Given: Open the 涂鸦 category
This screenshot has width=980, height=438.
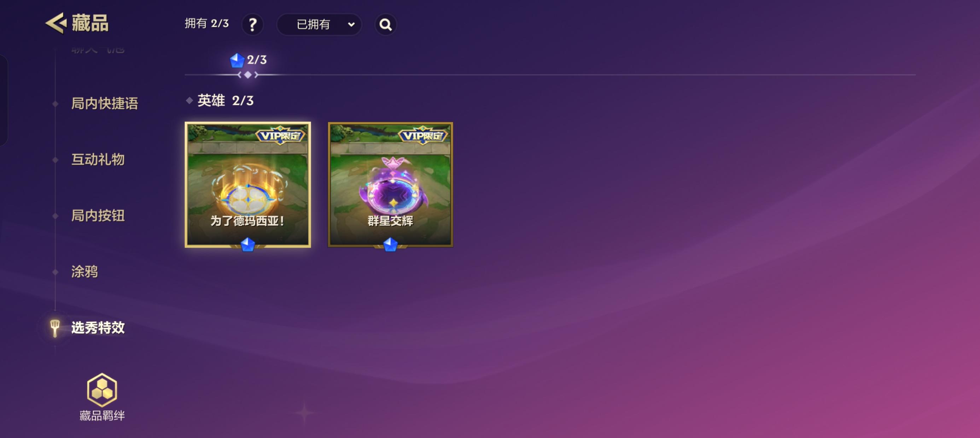Looking at the screenshot, I should click(x=84, y=272).
